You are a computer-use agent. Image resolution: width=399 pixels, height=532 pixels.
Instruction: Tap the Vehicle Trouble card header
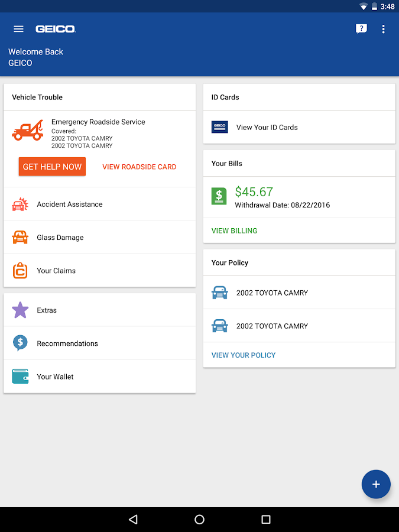(x=100, y=98)
